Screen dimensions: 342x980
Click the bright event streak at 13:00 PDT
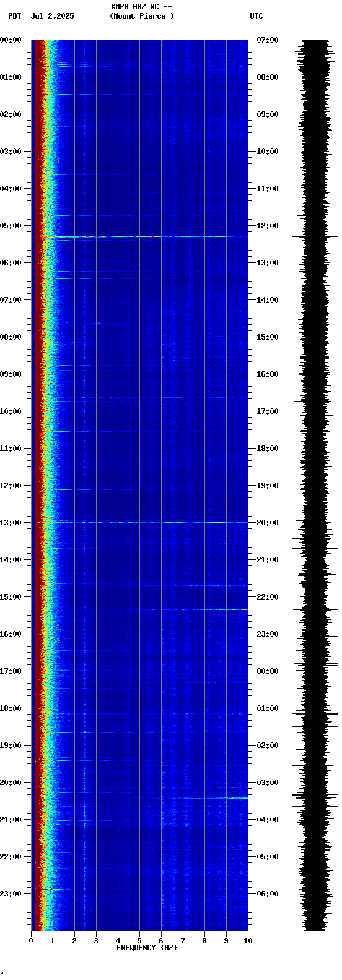tap(149, 523)
